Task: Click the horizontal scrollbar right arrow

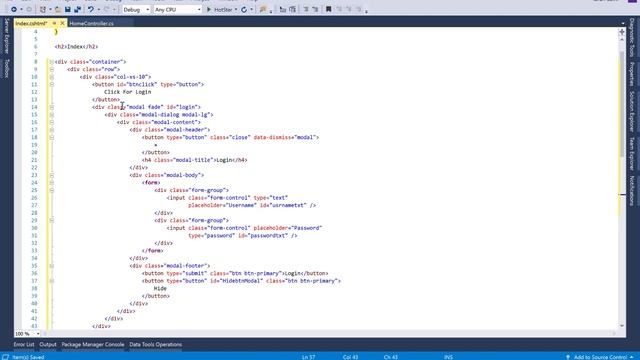Action: [x=614, y=334]
